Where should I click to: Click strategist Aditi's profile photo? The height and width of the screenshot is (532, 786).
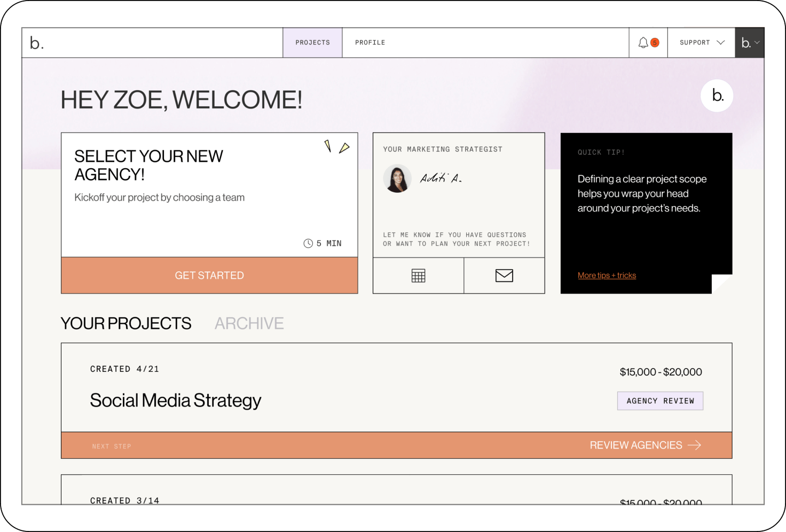(x=397, y=178)
